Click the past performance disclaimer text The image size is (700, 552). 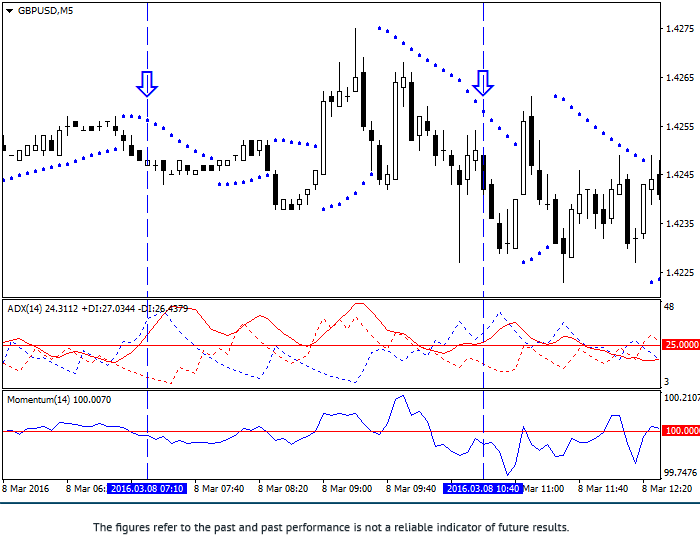click(331, 527)
